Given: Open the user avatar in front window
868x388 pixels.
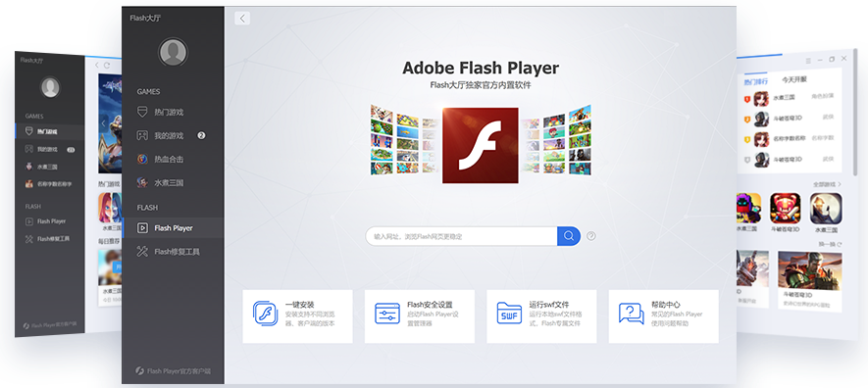Looking at the screenshot, I should coord(174,52).
